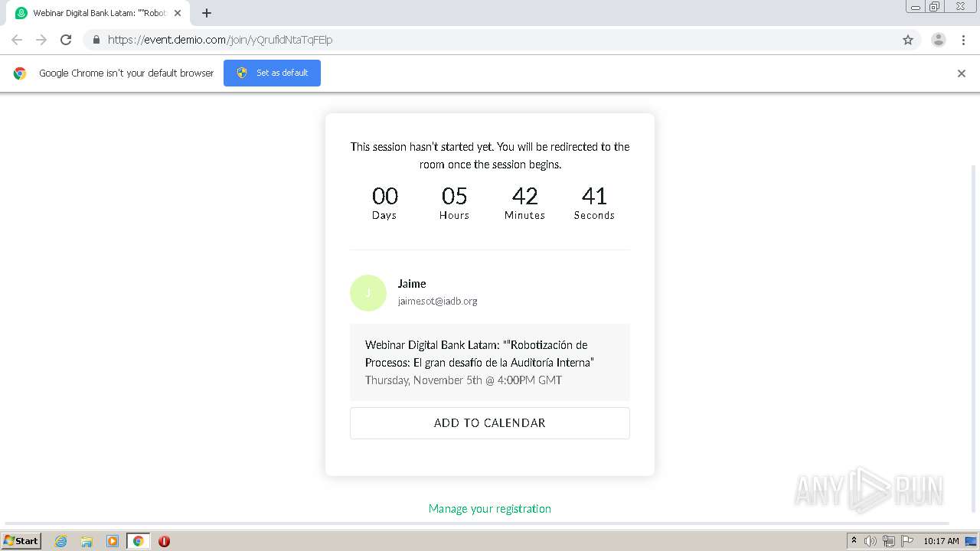Bookmark this page with the star icon
Viewport: 980px width, 551px height.
pyautogui.click(x=908, y=40)
